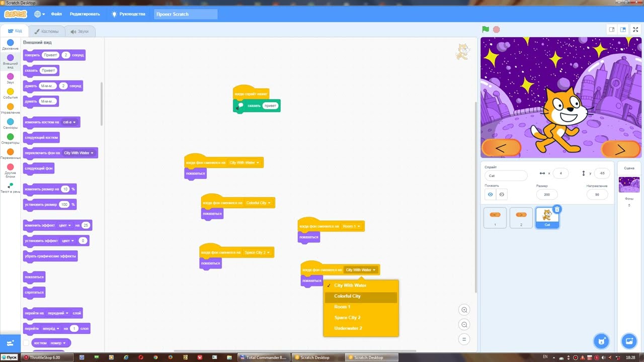Select the stage backdrop thumbnail under Сцена
Image resolution: width=644 pixels, height=362 pixels.
point(629,185)
